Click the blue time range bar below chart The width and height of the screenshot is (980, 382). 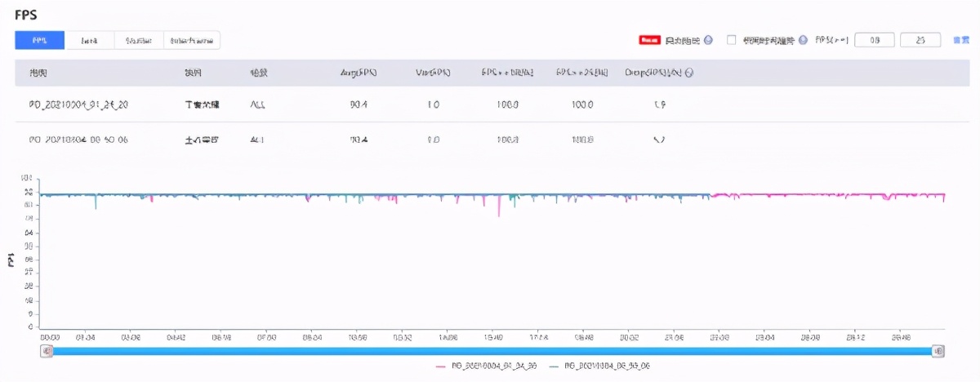click(x=492, y=350)
